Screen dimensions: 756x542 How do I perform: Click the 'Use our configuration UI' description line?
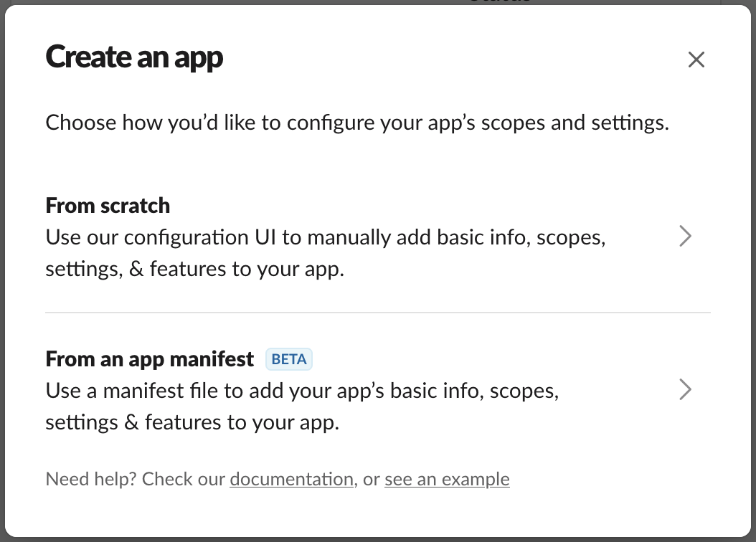tap(326, 237)
